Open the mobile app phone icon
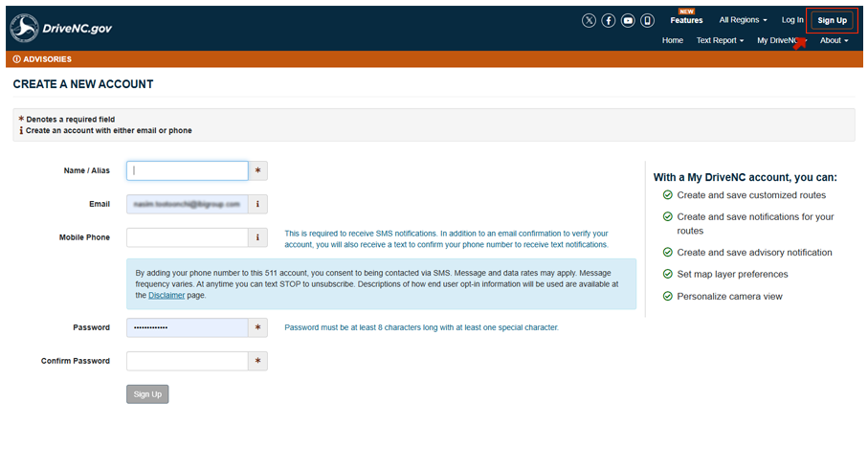Image resolution: width=868 pixels, height=470 pixels. (x=647, y=20)
